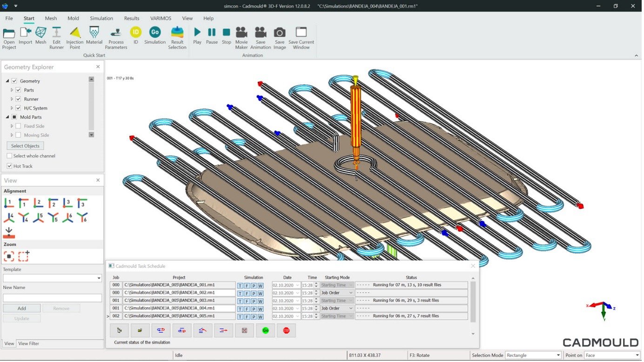Open the File menu

(x=9, y=19)
